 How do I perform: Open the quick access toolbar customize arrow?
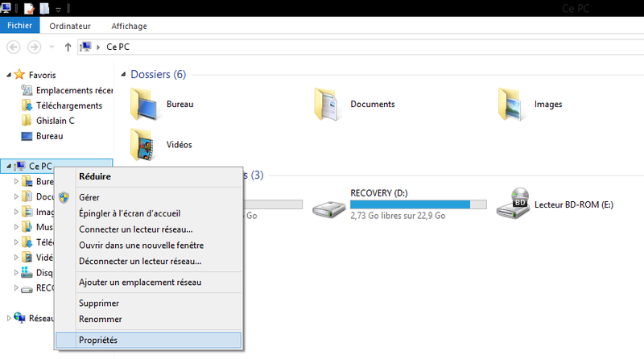point(58,9)
